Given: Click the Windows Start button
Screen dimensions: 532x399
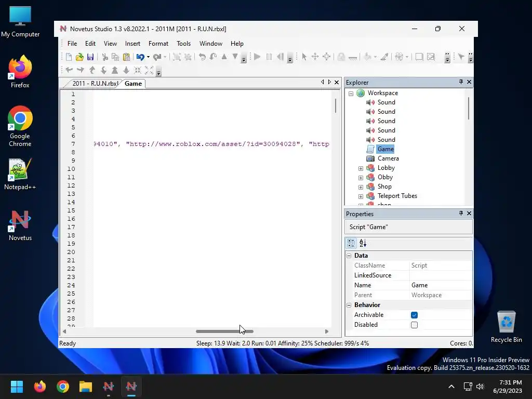Looking at the screenshot, I should pos(17,386).
